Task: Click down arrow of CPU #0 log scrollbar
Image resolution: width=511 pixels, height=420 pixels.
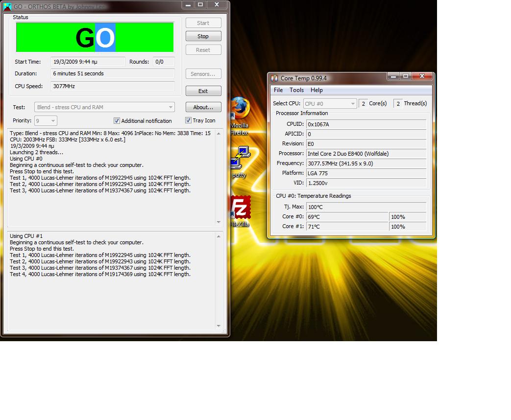Action: (219, 222)
